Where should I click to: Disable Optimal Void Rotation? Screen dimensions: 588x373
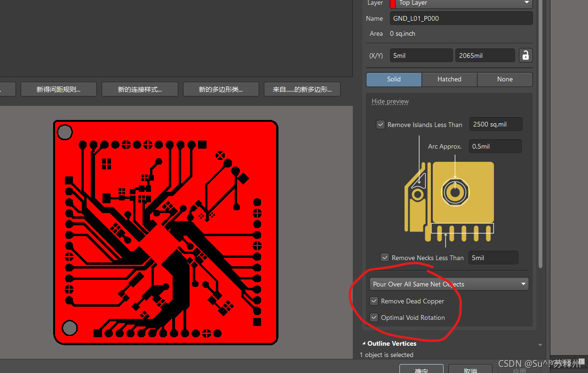pos(374,317)
